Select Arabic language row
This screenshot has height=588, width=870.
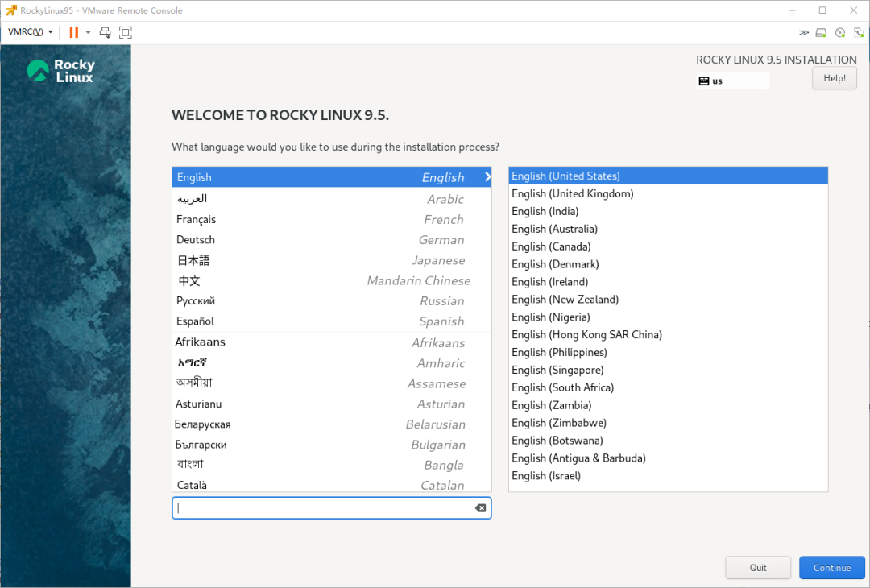point(332,199)
